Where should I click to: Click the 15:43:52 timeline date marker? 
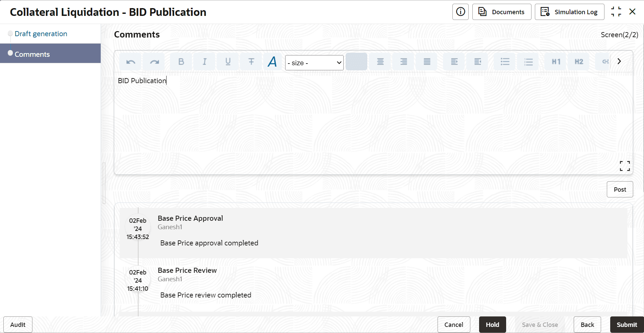click(138, 229)
